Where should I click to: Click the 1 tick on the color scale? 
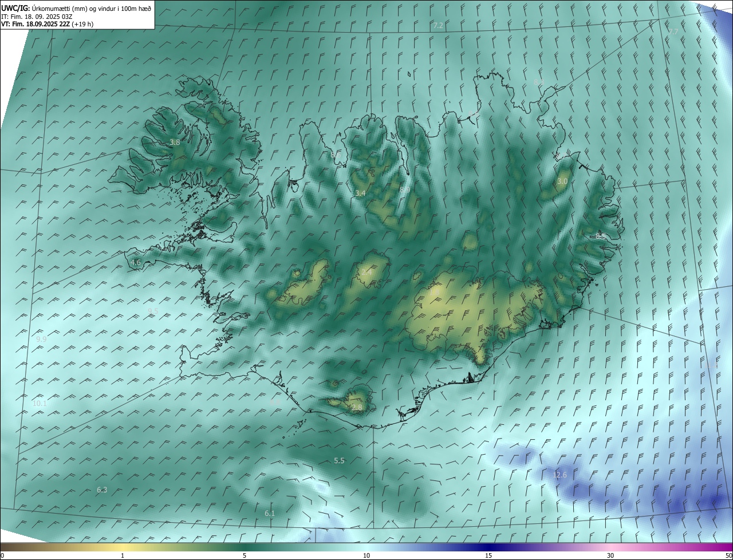coord(123,556)
